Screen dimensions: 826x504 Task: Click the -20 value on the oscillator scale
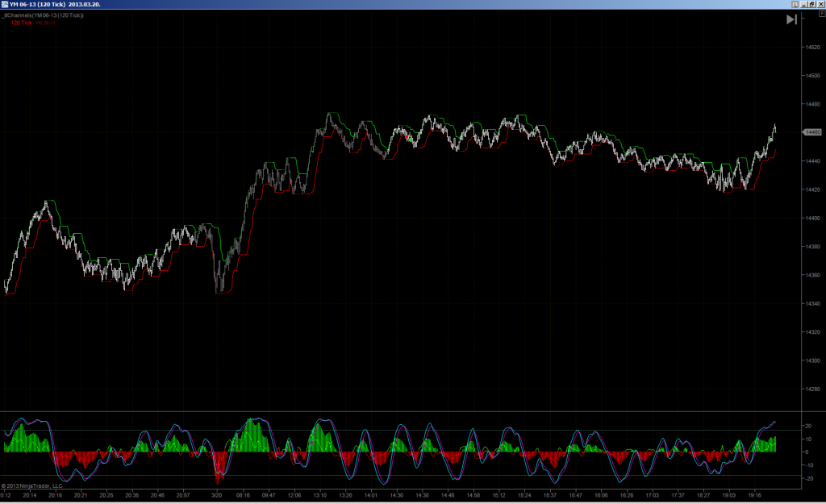click(807, 479)
